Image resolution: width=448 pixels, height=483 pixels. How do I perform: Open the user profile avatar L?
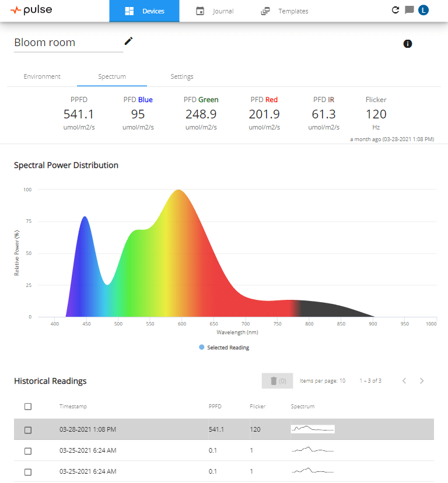pyautogui.click(x=423, y=10)
